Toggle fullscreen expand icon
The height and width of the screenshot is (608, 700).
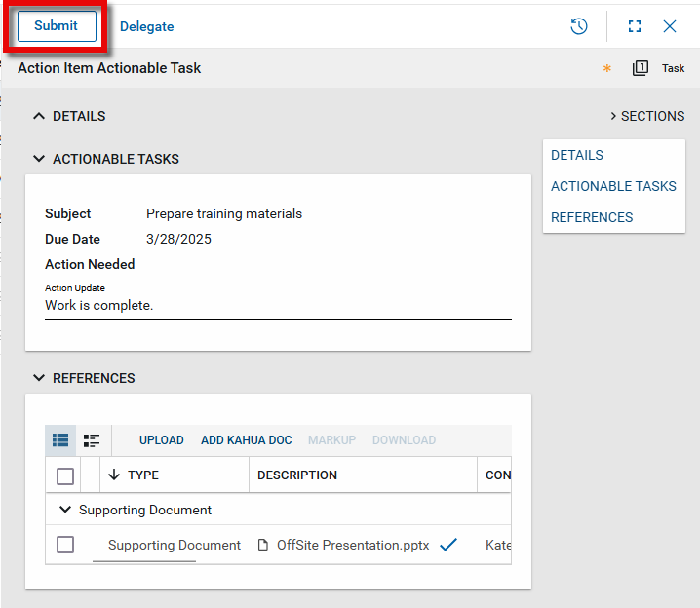pyautogui.click(x=635, y=26)
